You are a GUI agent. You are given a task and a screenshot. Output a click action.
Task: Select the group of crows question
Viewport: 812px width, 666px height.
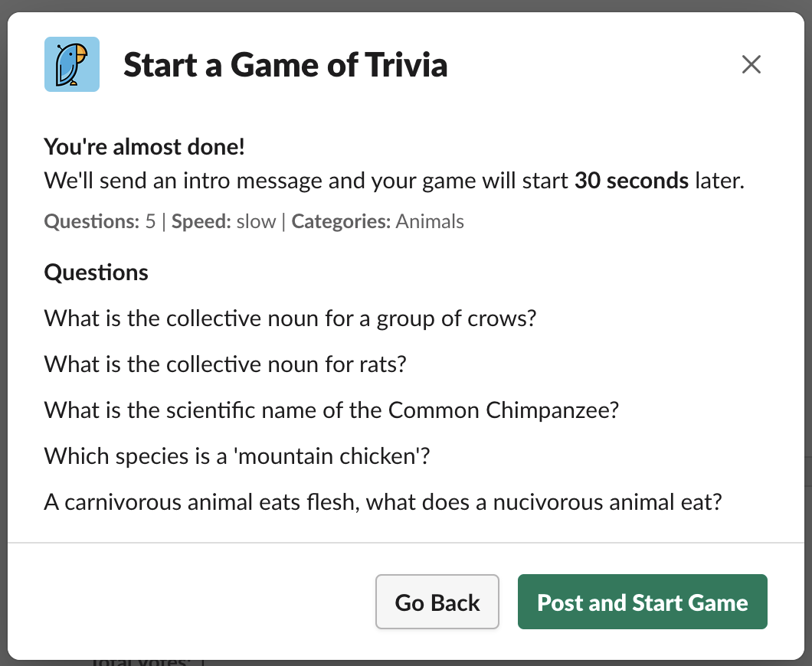coord(290,318)
